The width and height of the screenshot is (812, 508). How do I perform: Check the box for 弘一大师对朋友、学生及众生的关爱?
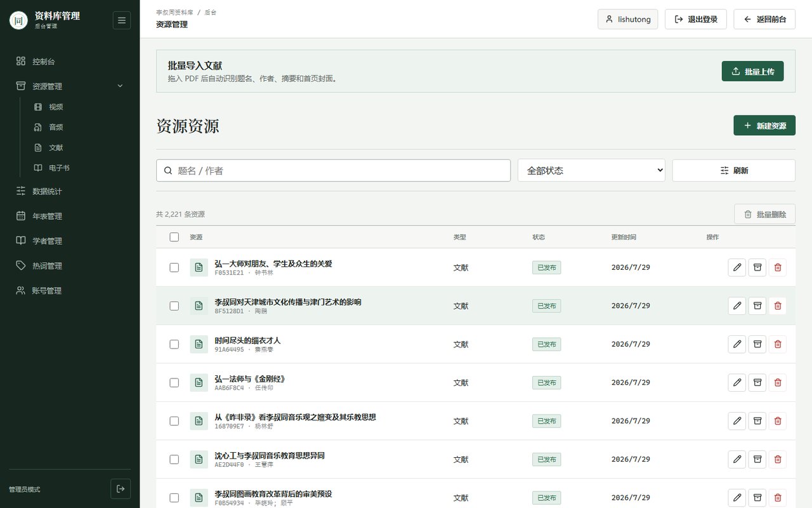click(174, 267)
